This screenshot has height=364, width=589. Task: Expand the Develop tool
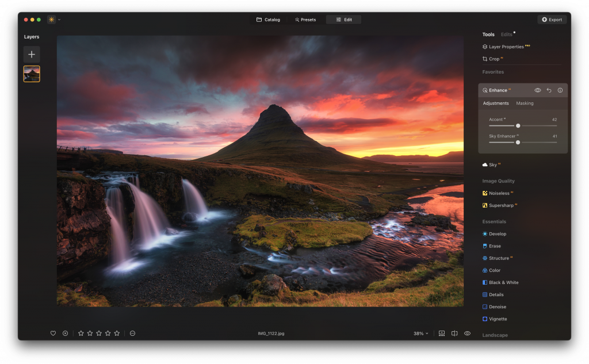(x=495, y=234)
